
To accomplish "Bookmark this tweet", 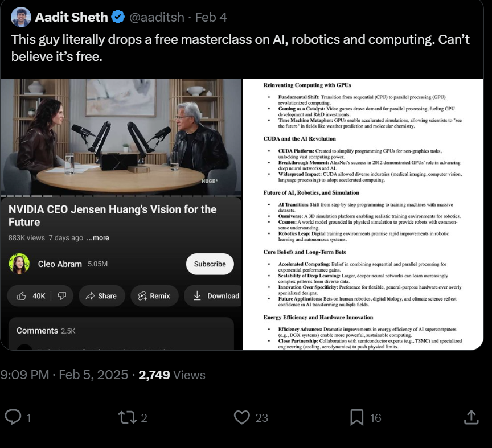I will point(357,417).
